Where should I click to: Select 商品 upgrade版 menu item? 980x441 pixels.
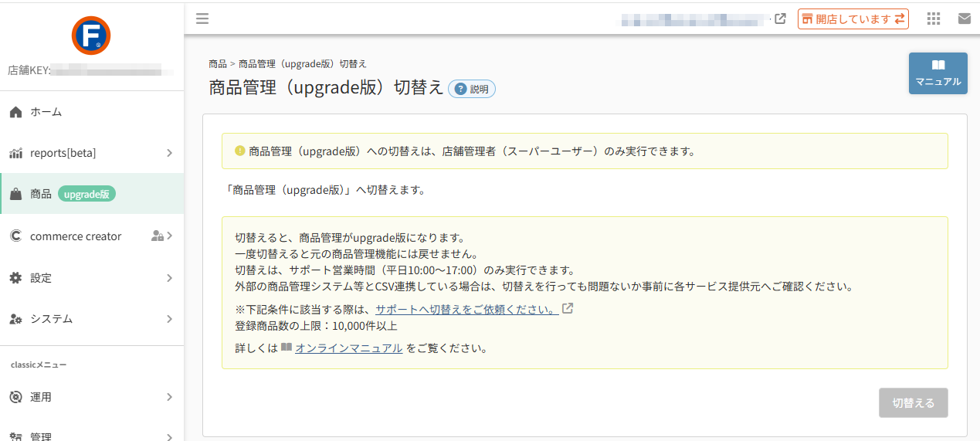[x=92, y=194]
